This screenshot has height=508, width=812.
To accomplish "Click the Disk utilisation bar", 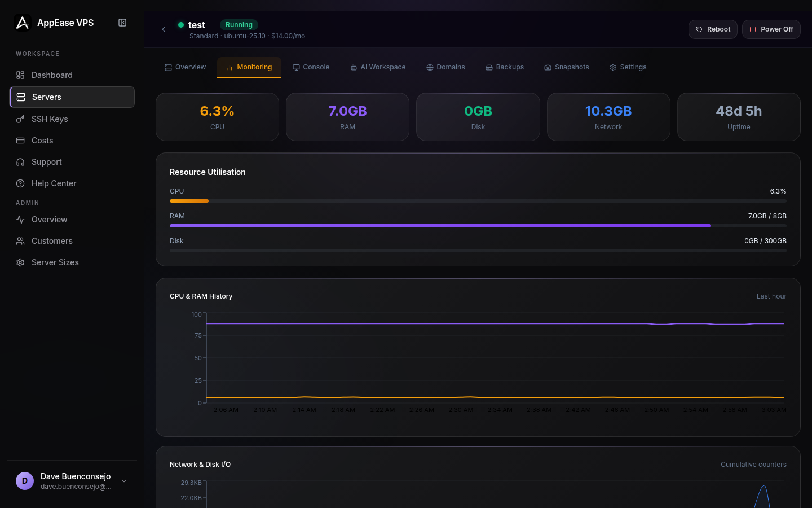I will tap(478, 251).
